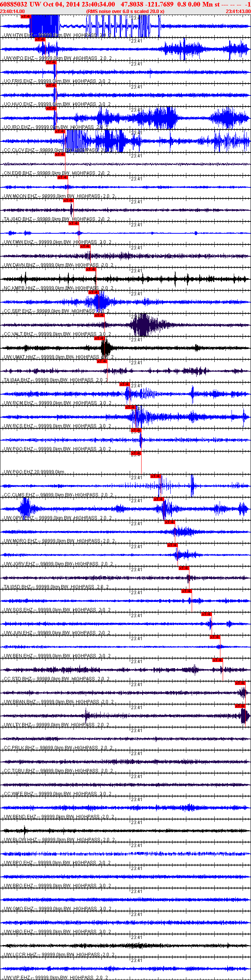Select the red pick flag on UW.FMW trace
This screenshot has height=980, width=251.
pyautogui.click(x=73, y=223)
